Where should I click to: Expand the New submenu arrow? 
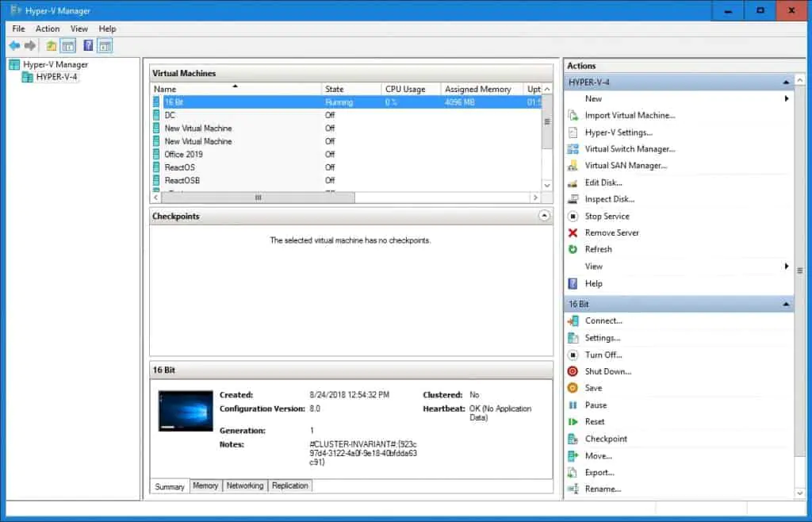(x=785, y=98)
